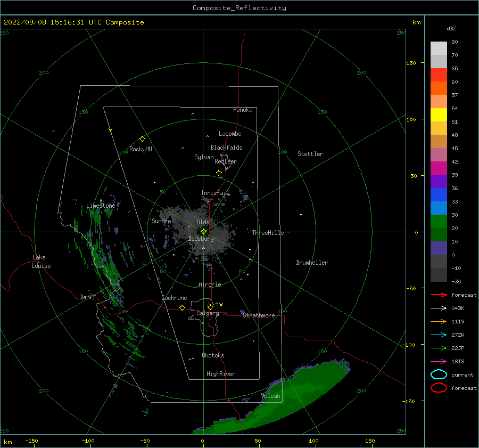Click the cyan 27ZW arrow icon
The image size is (479, 448).
click(x=439, y=335)
